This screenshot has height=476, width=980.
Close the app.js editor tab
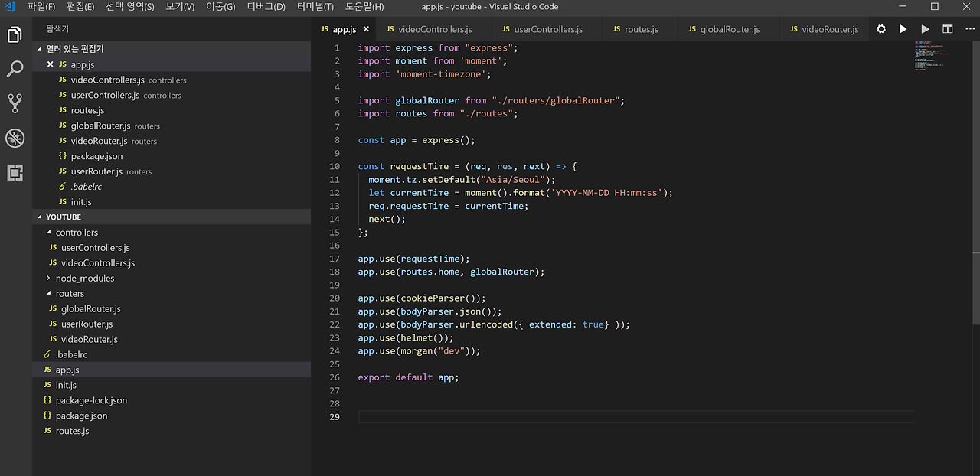pyautogui.click(x=366, y=29)
